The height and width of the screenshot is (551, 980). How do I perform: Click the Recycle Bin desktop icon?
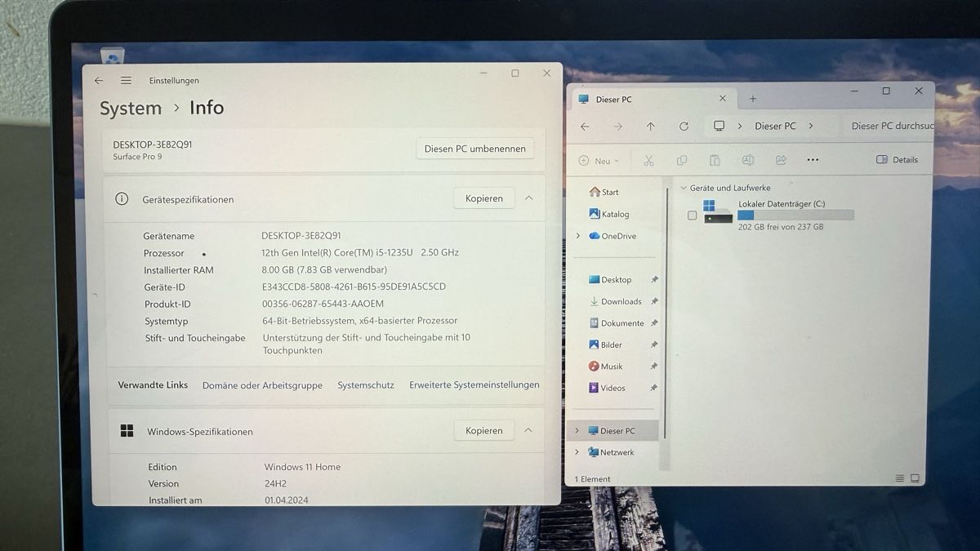tap(112, 56)
